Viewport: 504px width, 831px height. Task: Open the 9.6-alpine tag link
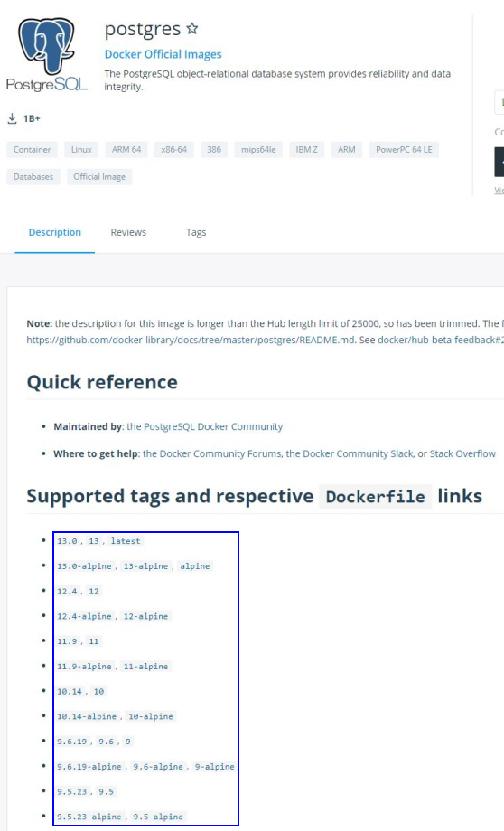click(158, 766)
